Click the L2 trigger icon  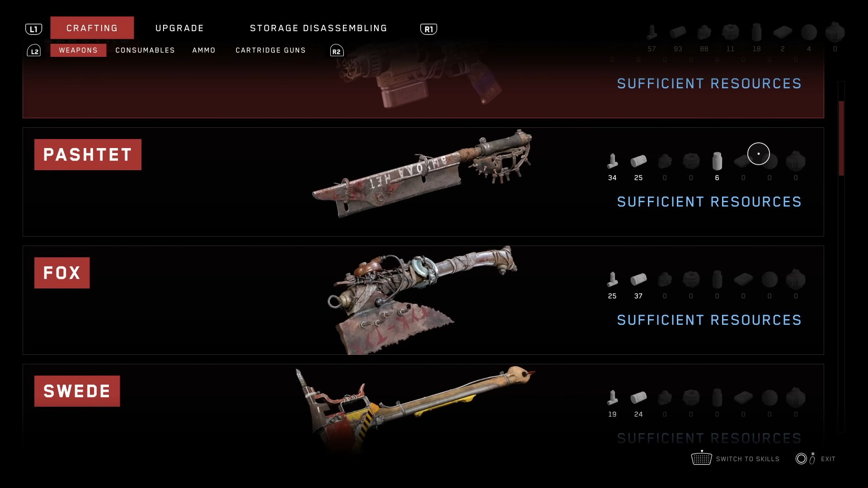point(34,51)
